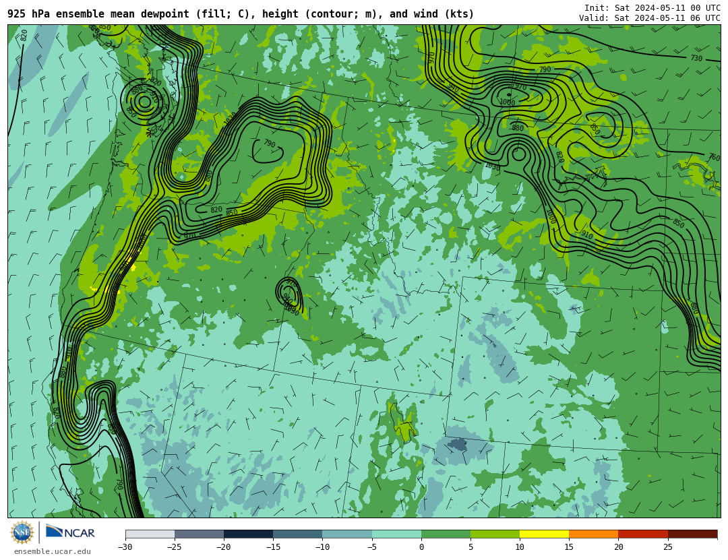Click the colorbar tick label 0
The image size is (728, 560).
(421, 547)
